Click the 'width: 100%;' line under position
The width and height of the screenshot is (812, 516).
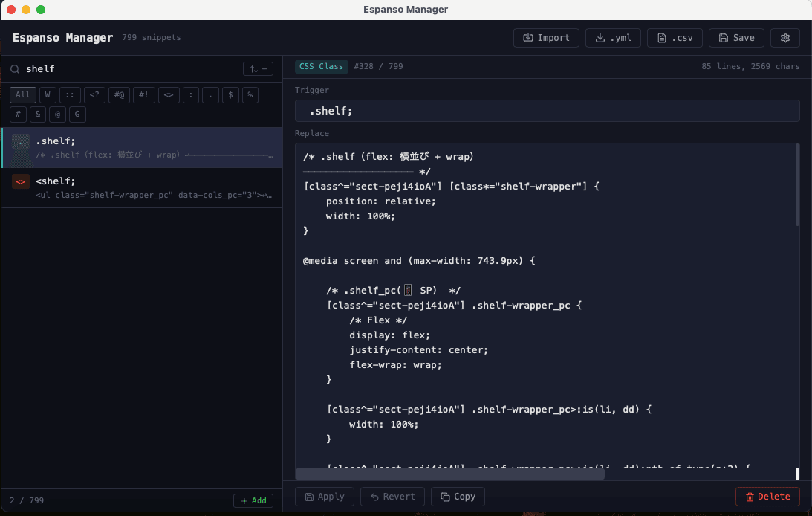360,216
